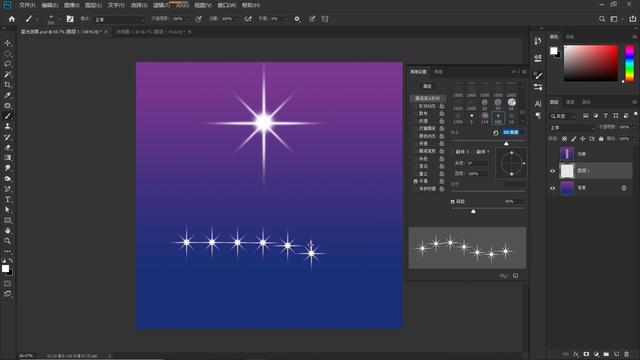
Task: Select the Pen tool
Action: point(7,189)
